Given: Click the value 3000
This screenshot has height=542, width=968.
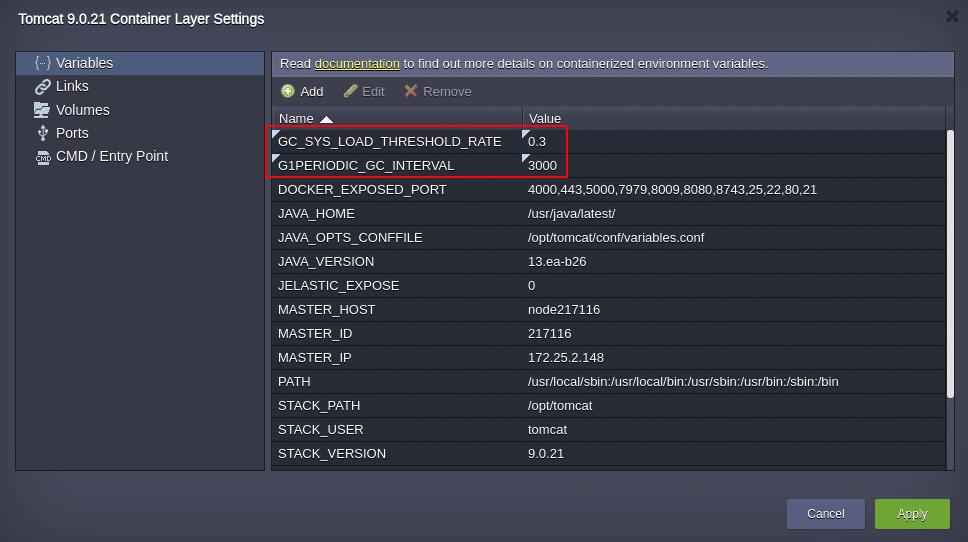Looking at the screenshot, I should tap(542, 165).
